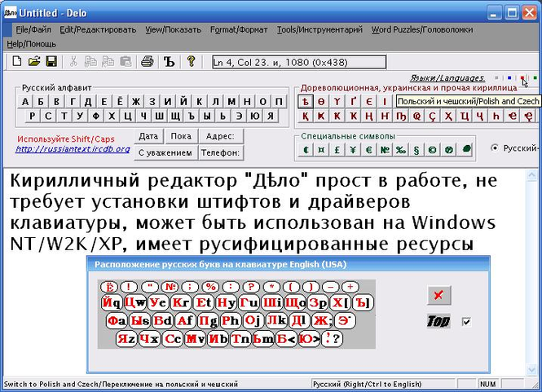Click the Open file folder icon
Viewport: 542px width, 392px height.
(34, 62)
